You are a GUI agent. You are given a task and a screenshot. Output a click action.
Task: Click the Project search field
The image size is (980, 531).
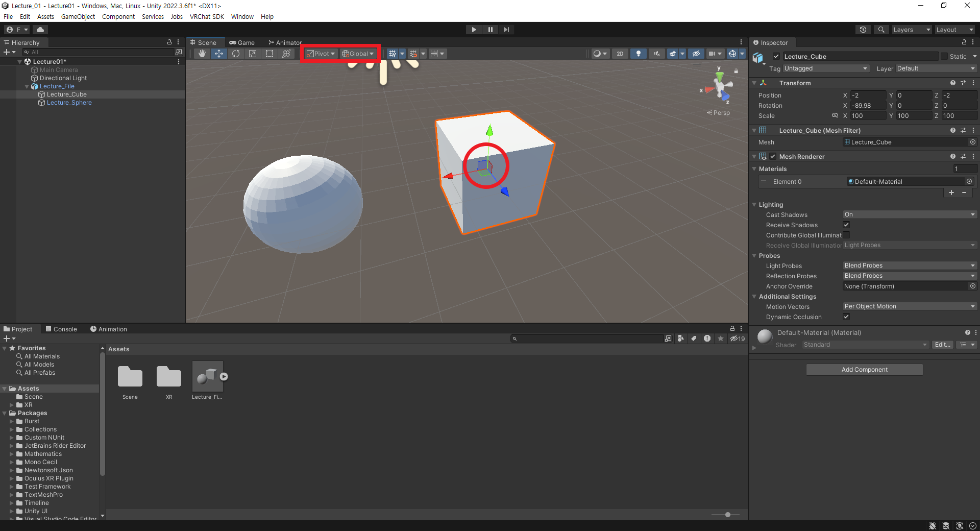pos(586,339)
